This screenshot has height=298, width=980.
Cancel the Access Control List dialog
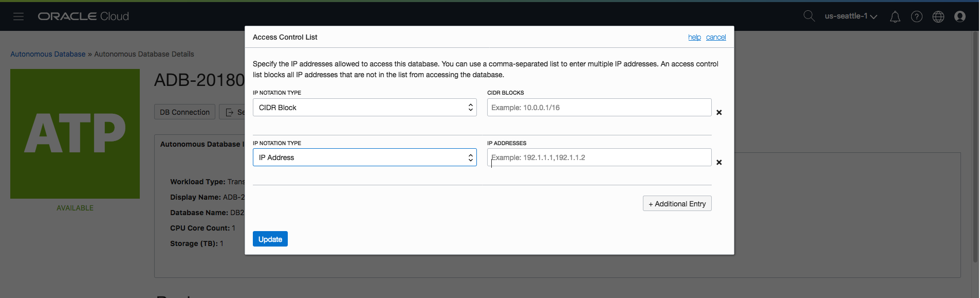(715, 38)
